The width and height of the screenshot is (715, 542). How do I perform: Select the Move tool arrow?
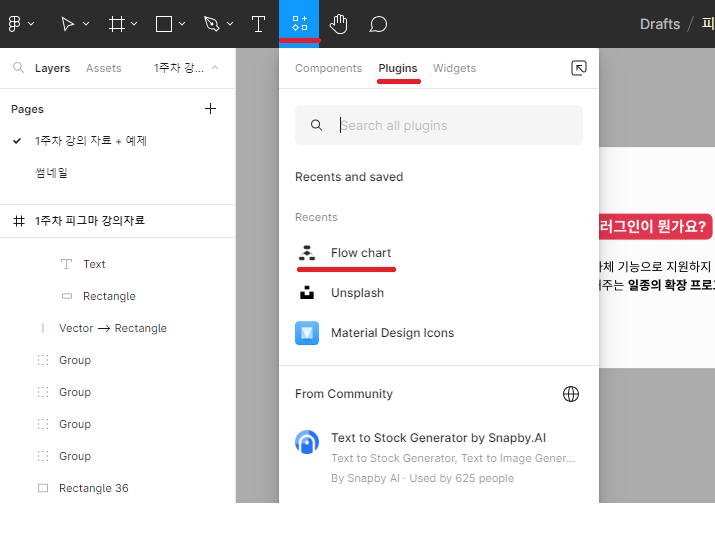[67, 24]
